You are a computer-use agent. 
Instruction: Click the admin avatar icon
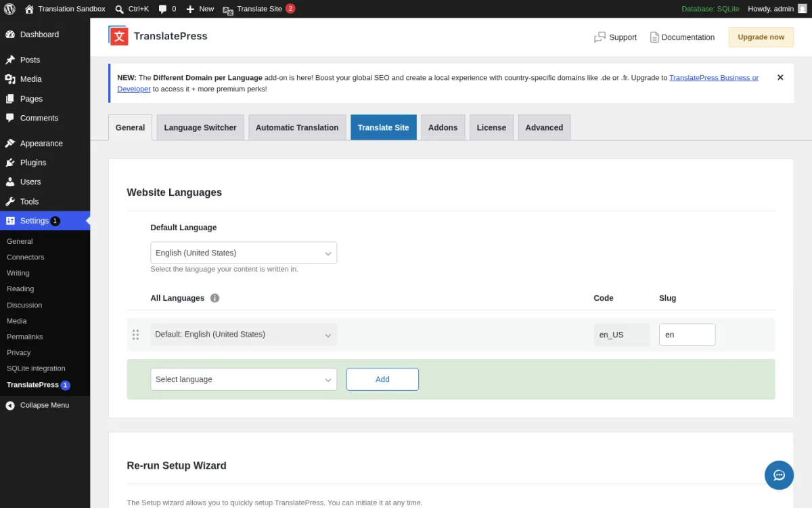pyautogui.click(x=802, y=9)
